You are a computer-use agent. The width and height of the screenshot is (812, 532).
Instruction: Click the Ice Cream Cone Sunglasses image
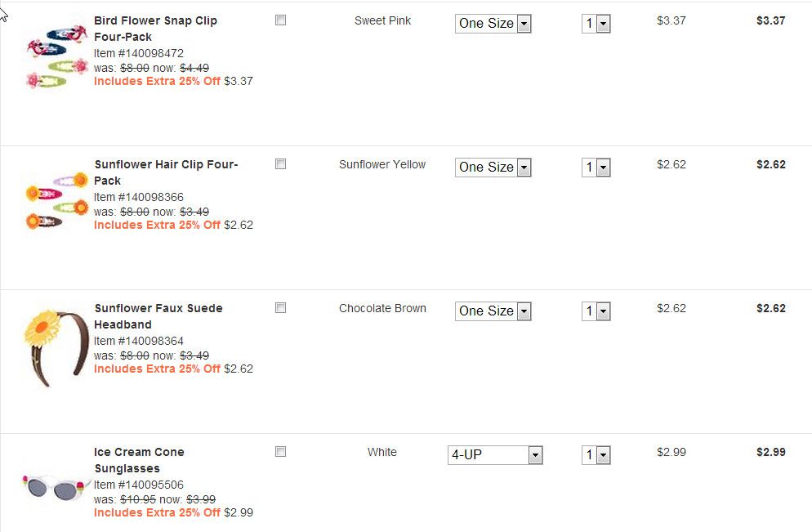pos(56,486)
